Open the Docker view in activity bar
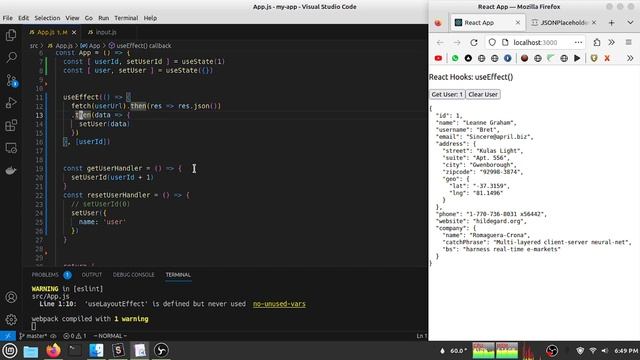 click(x=11, y=170)
